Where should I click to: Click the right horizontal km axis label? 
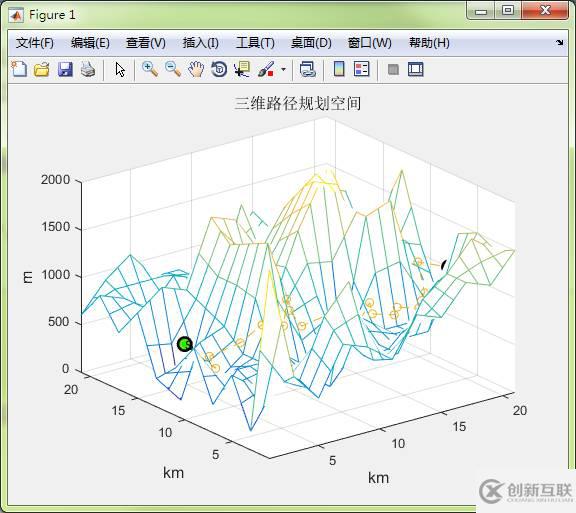378,478
